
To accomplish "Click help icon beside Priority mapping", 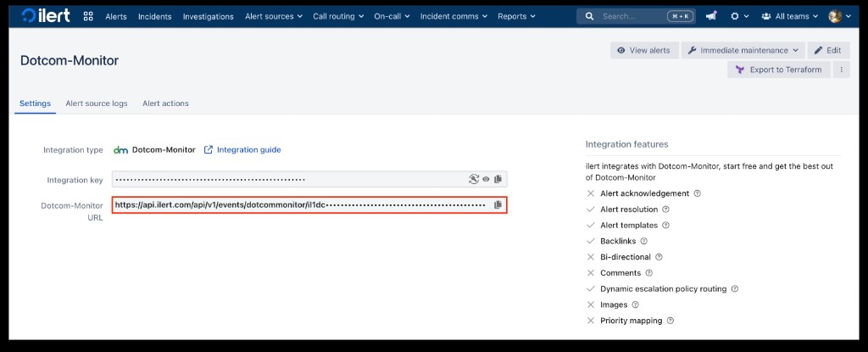I will tap(670, 321).
